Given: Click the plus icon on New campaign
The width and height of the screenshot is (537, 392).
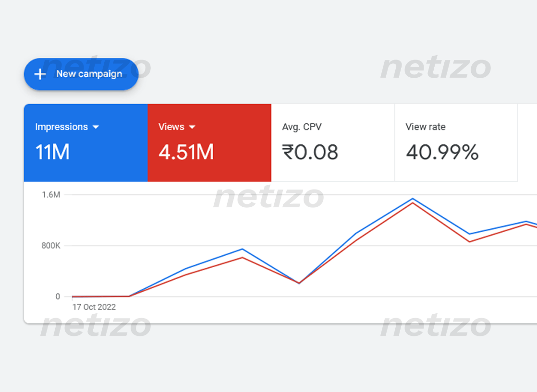Looking at the screenshot, I should click(40, 74).
